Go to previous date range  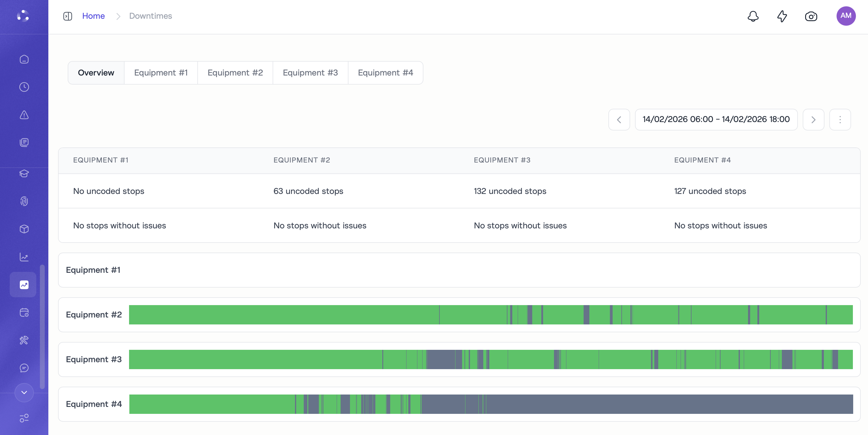point(619,120)
